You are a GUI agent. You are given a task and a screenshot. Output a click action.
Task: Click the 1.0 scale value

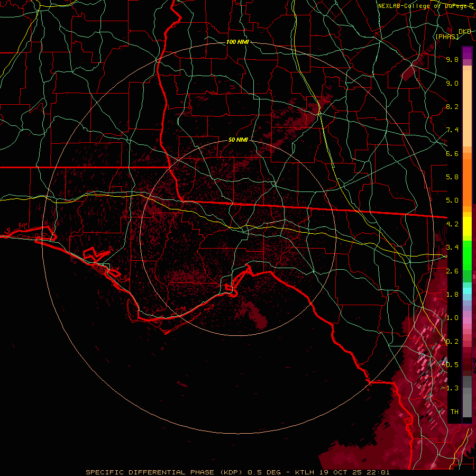coord(452,318)
